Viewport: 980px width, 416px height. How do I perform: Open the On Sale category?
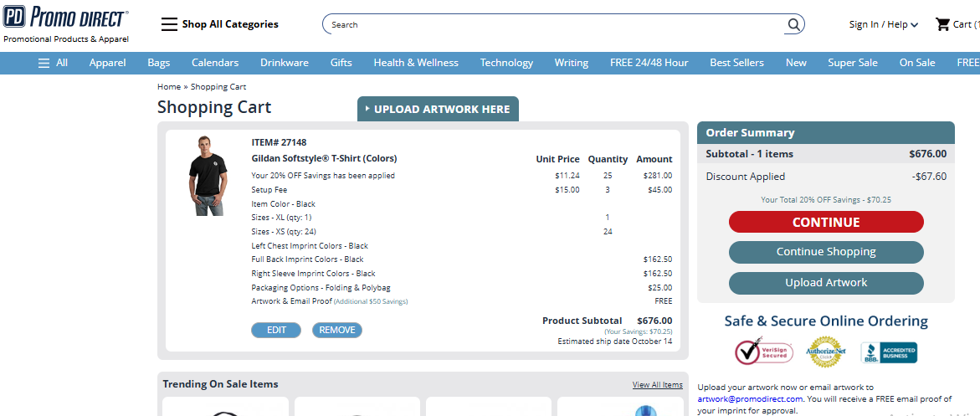(917, 63)
